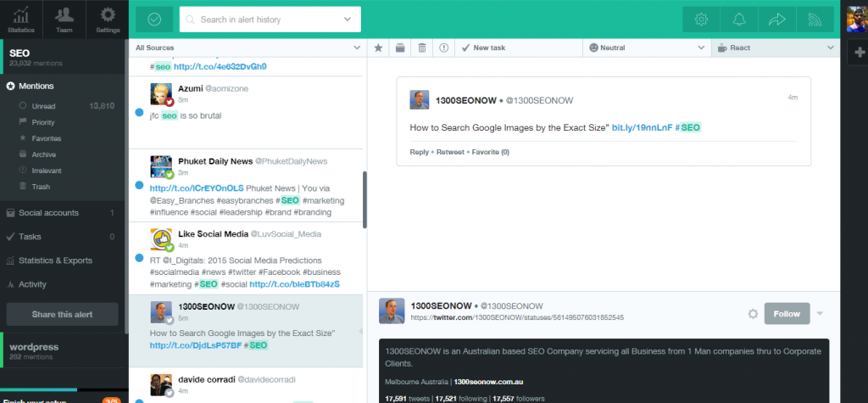Click the share arrow icon in header
868x403 pixels.
(x=777, y=20)
